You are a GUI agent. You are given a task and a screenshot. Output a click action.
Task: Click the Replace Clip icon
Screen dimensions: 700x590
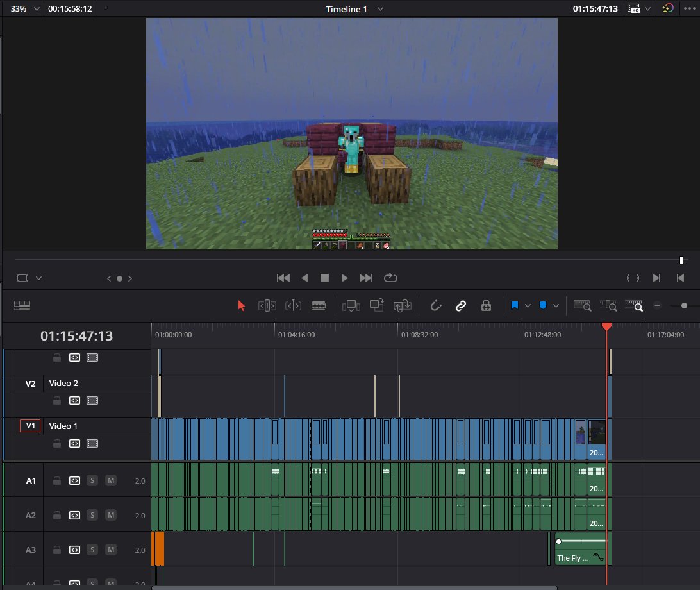(402, 306)
